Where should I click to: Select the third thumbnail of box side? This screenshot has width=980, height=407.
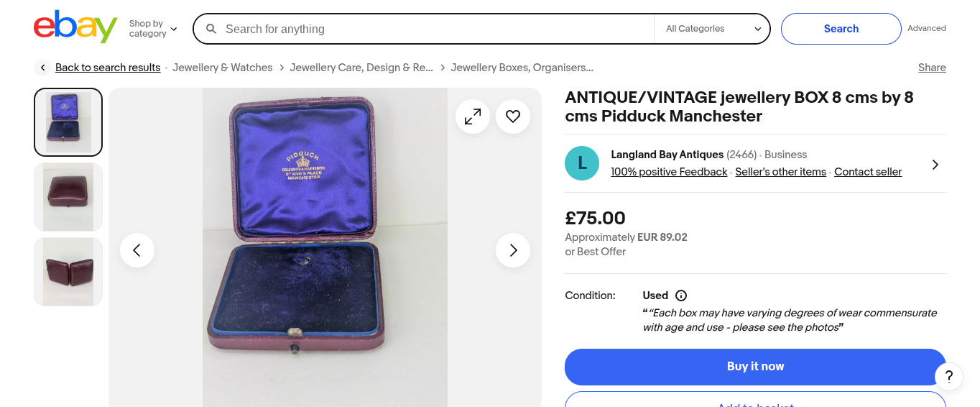pyautogui.click(x=68, y=272)
